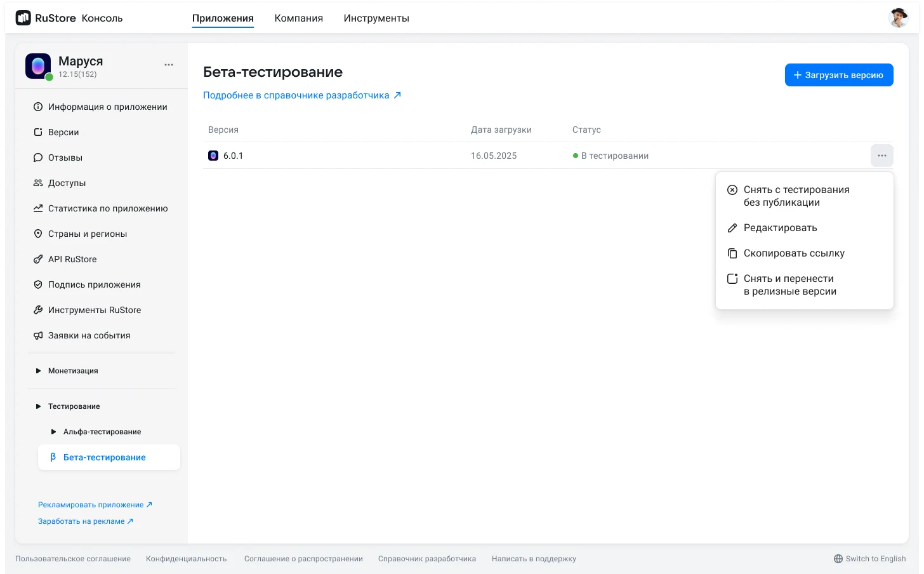Click the plus icon on Загрузить версию button
The image size is (924, 574).
pos(798,75)
